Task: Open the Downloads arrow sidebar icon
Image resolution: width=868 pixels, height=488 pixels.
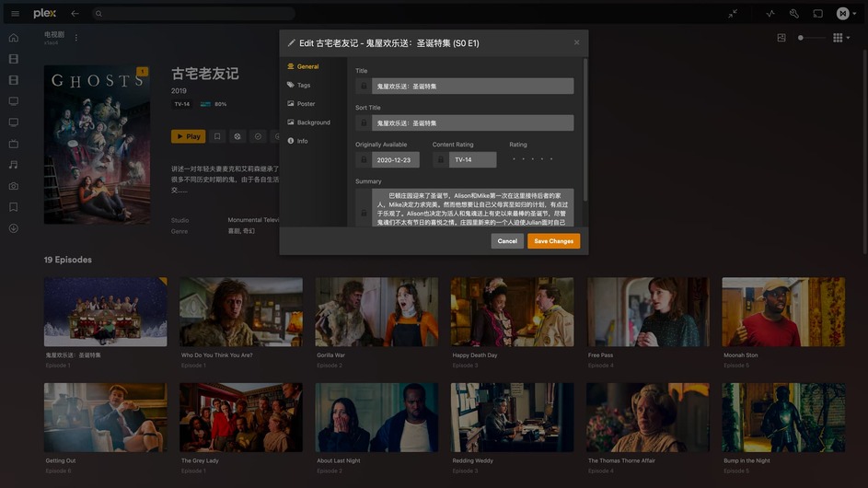Action: 14,228
